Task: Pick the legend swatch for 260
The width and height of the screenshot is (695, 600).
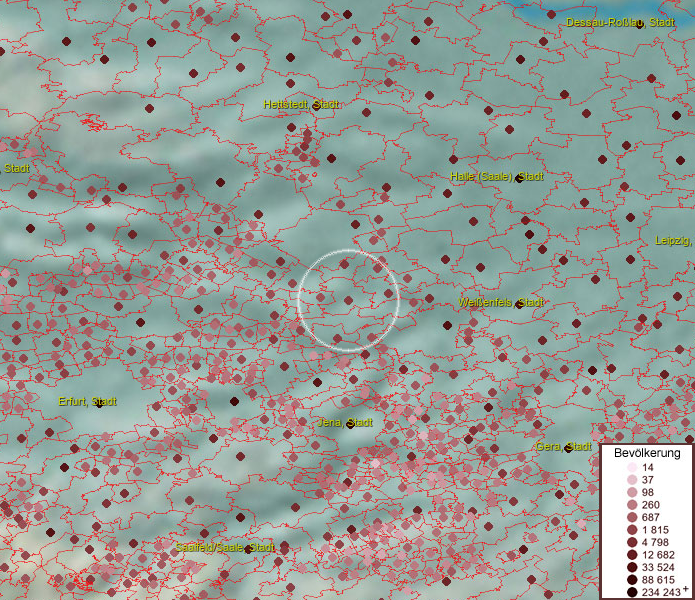Action: [632, 505]
